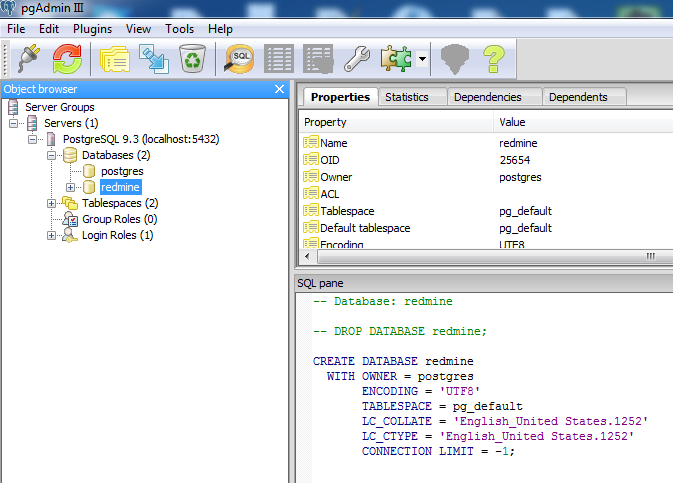Expand the Login Roles (1) node
Screen dimensions: 673x483
51,236
